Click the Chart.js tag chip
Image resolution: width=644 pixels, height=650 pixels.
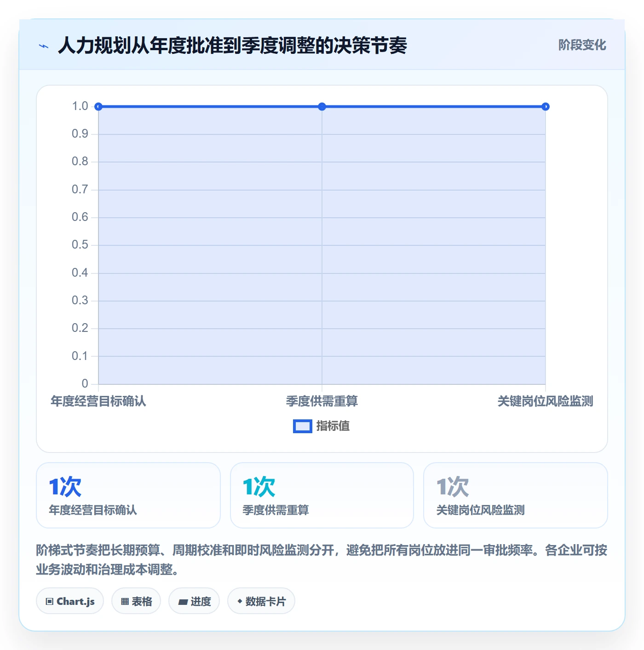[70, 601]
